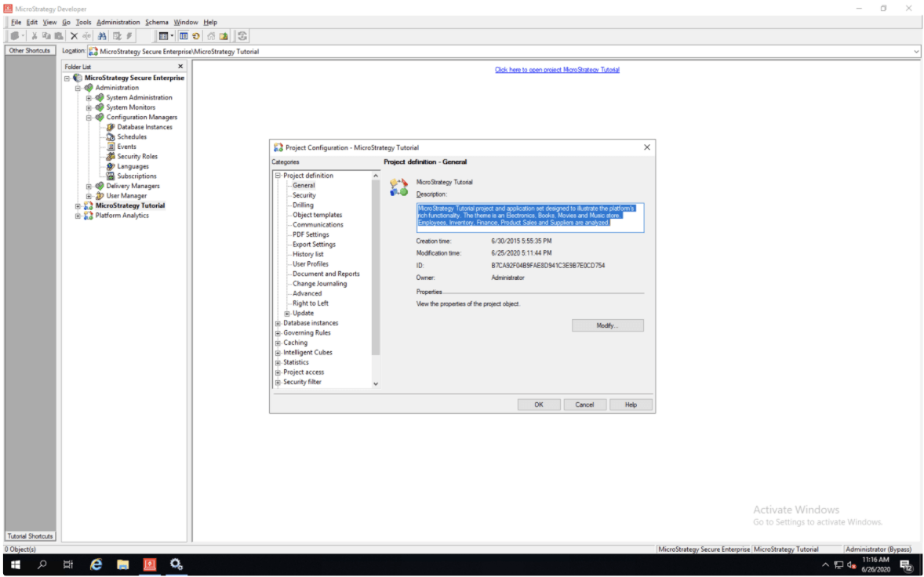Viewport: 924px width, 577px height.
Task: Click the Events icon in the Folder List
Action: 111,147
